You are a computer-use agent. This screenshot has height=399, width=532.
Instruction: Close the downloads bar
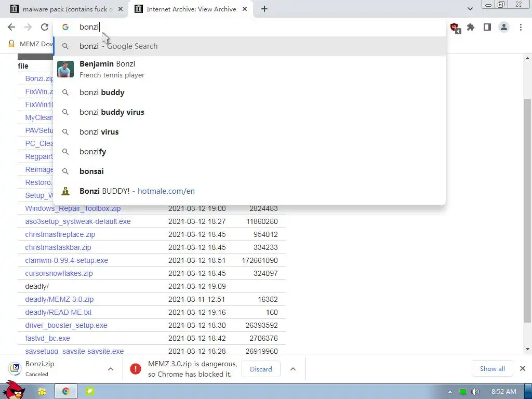tap(523, 368)
